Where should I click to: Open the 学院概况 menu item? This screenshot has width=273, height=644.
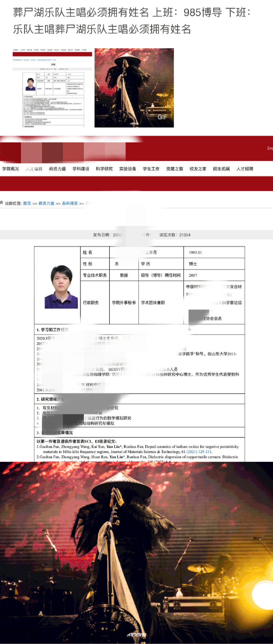click(11, 169)
